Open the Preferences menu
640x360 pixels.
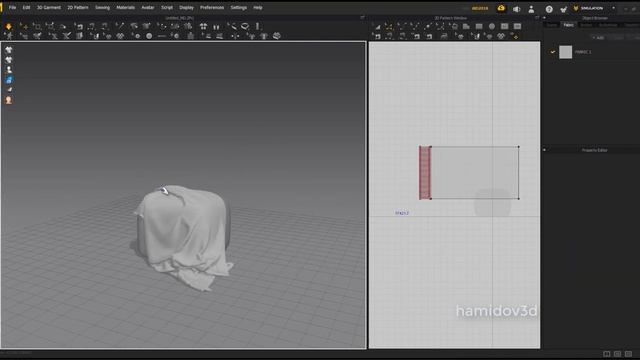pyautogui.click(x=212, y=8)
